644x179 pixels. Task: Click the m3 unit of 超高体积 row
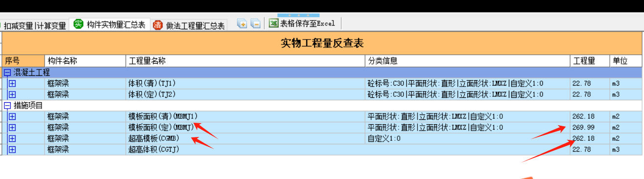click(x=616, y=150)
